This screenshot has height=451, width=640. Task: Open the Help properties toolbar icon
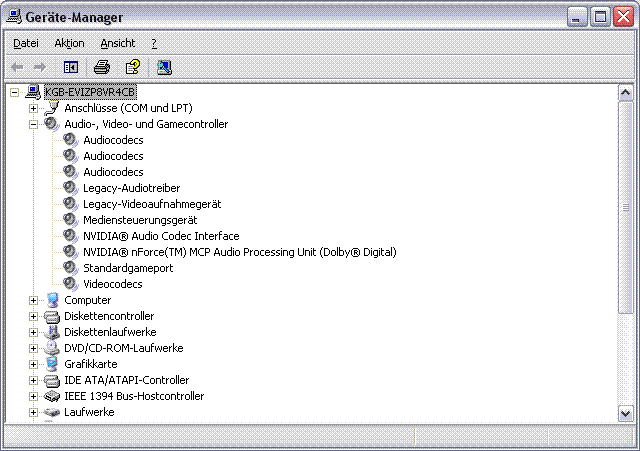pyautogui.click(x=133, y=67)
